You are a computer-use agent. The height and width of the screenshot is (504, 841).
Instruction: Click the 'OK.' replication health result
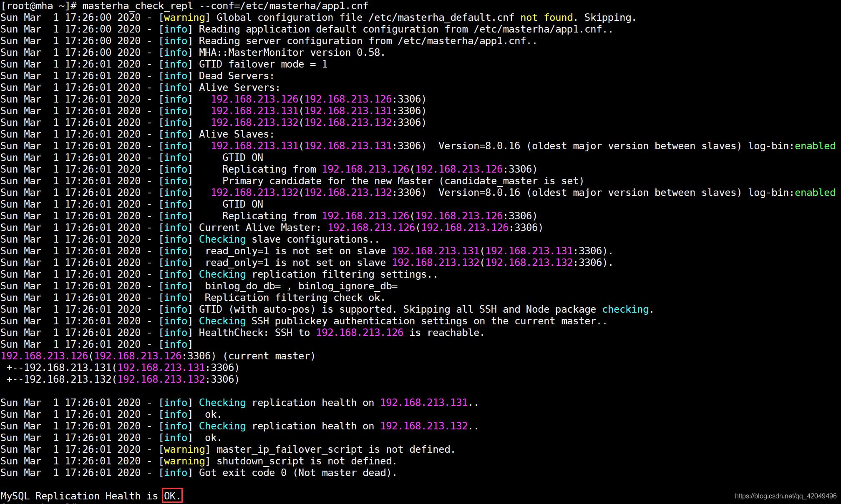(x=172, y=496)
